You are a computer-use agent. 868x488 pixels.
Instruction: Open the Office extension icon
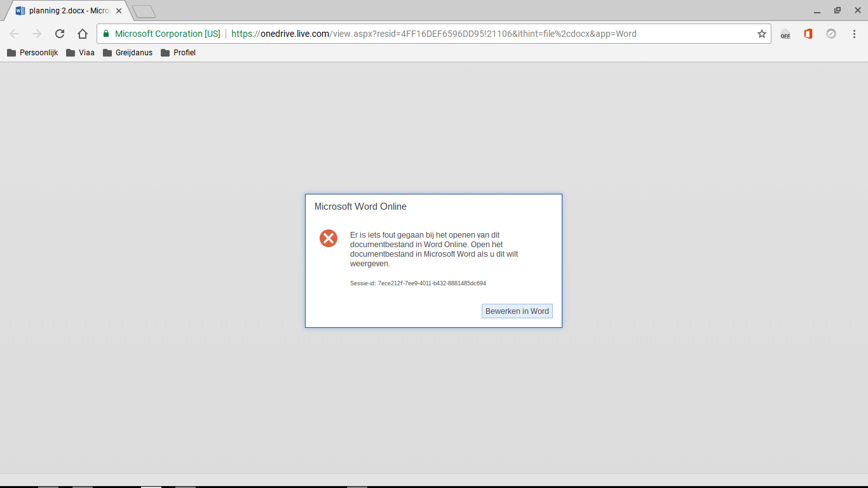tap(808, 34)
